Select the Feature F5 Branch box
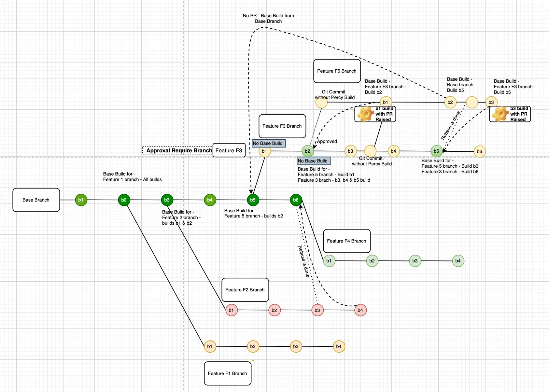Viewport: 549px width, 392px height. (x=337, y=71)
